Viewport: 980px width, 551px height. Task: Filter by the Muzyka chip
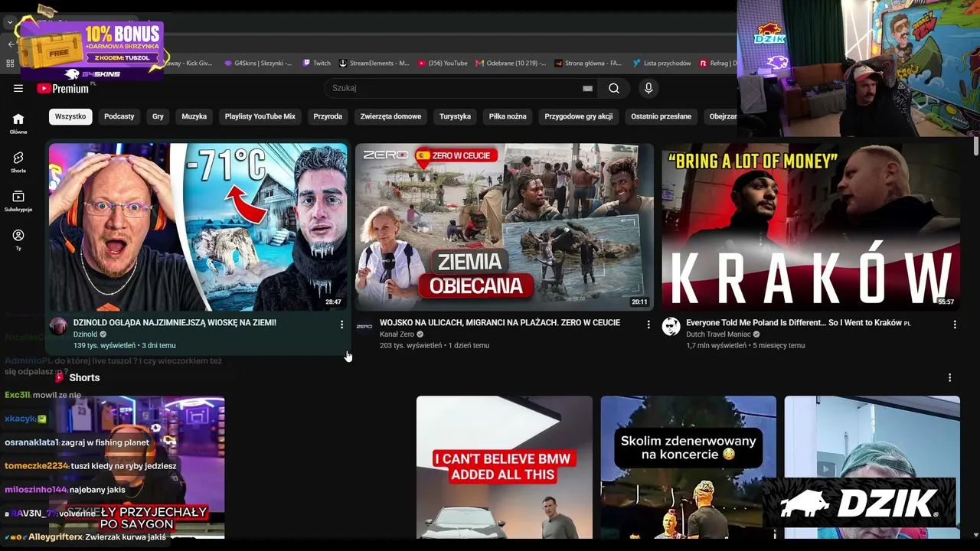(194, 116)
